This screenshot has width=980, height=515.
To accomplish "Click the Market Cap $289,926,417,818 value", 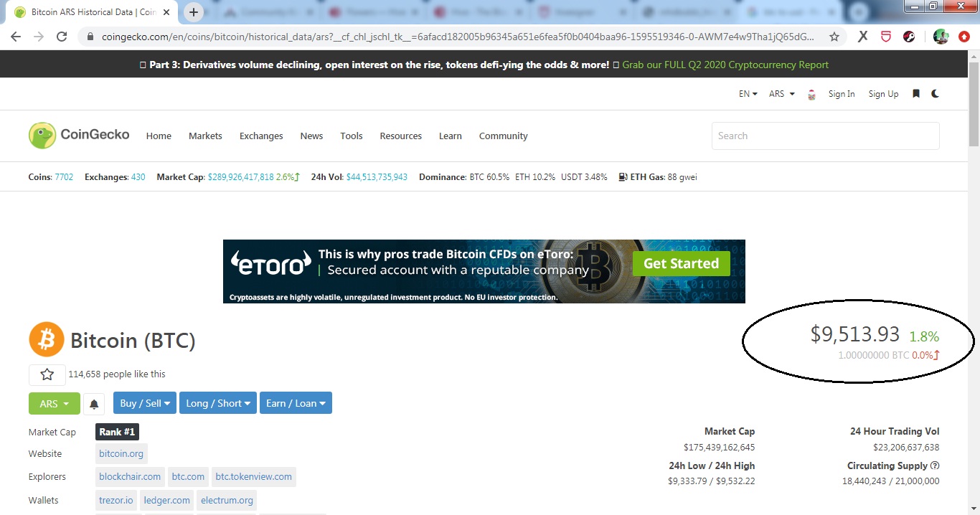I will (x=240, y=177).
